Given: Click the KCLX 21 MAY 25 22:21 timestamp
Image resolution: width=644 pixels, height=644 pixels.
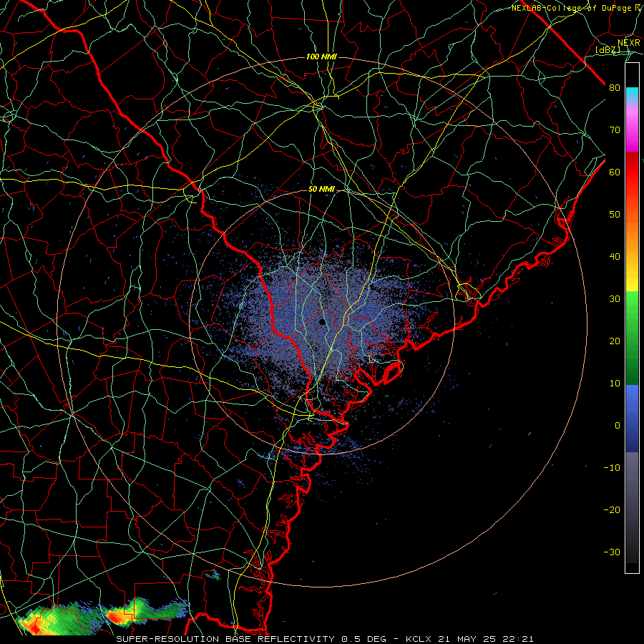Looking at the screenshot, I should tap(469, 639).
